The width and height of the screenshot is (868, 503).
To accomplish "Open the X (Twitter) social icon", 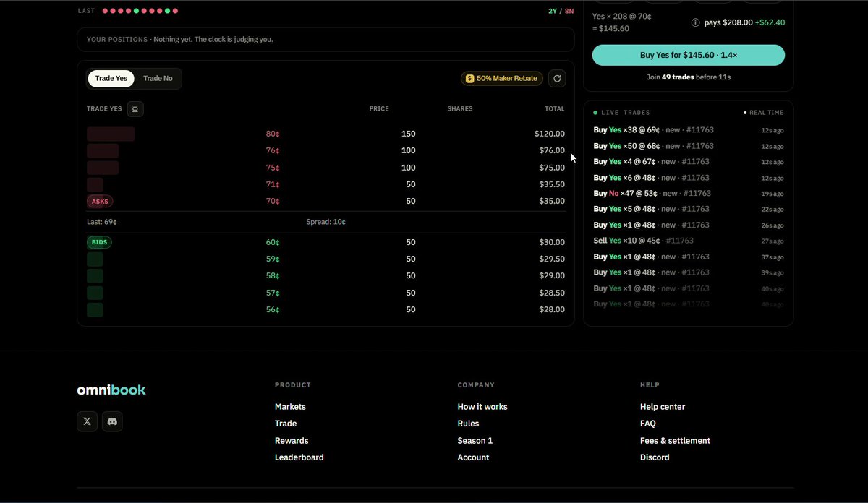I will coord(87,421).
